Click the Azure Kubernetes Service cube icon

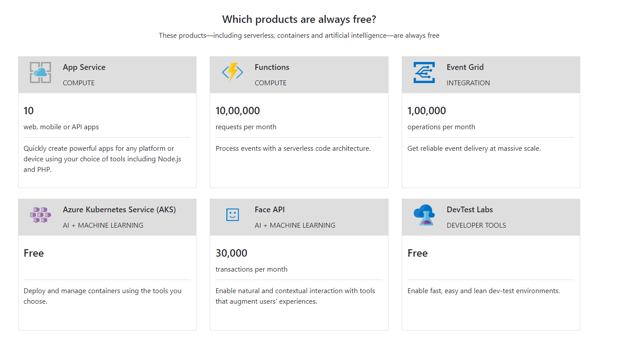coord(40,215)
